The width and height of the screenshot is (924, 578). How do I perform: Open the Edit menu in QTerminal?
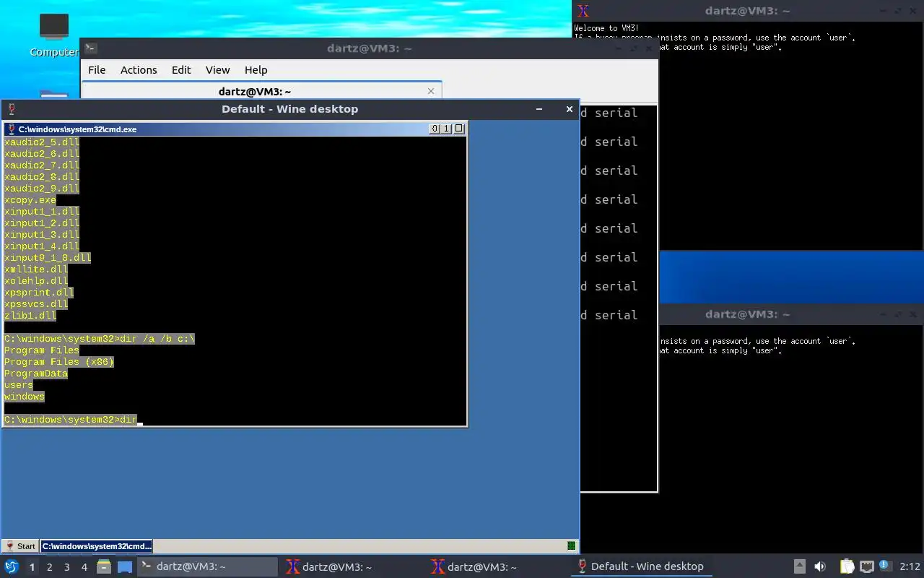click(181, 70)
